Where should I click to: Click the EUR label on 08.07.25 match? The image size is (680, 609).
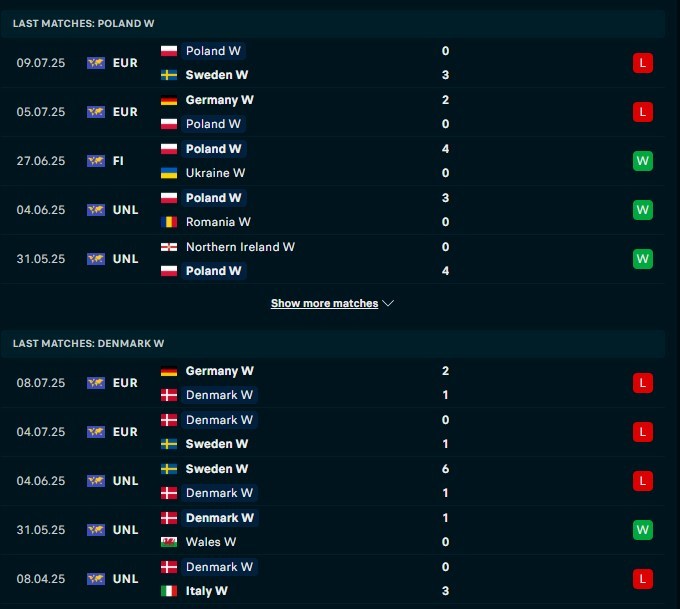coord(125,383)
